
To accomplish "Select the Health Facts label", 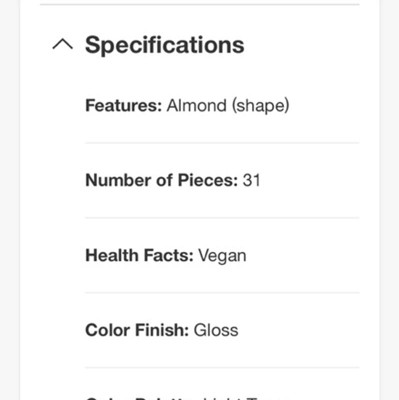I will click(x=139, y=255).
